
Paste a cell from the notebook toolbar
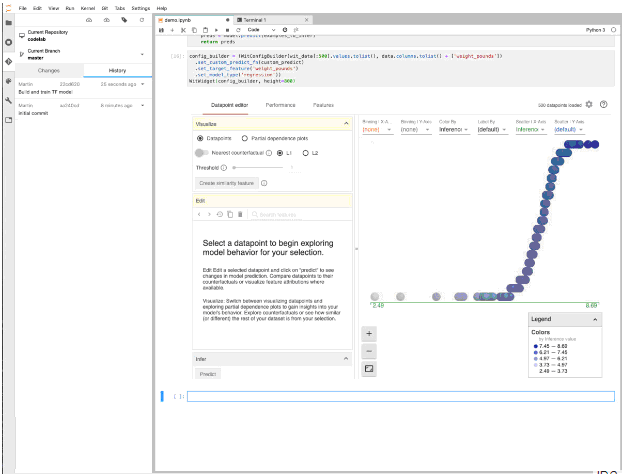[x=205, y=30]
